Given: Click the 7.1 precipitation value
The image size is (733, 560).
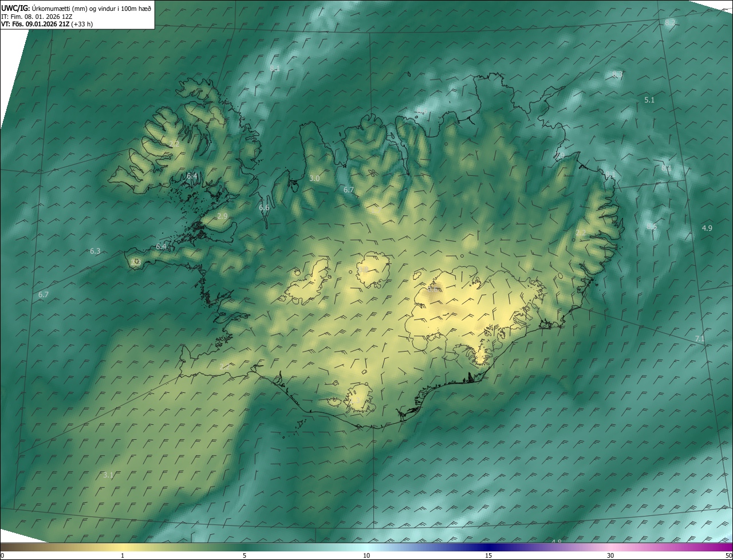Looking at the screenshot, I should point(700,339).
